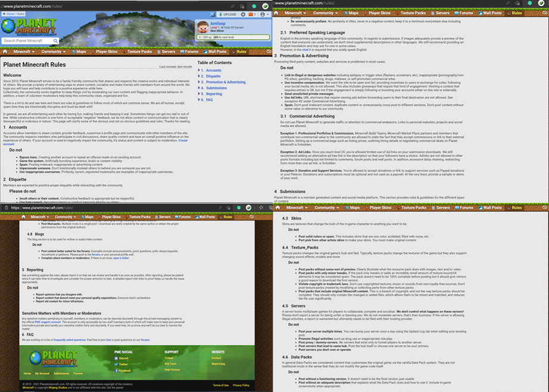Open Community dropdown in top-right window nav bar
This screenshot has height=392, width=549.
tap(325, 13)
